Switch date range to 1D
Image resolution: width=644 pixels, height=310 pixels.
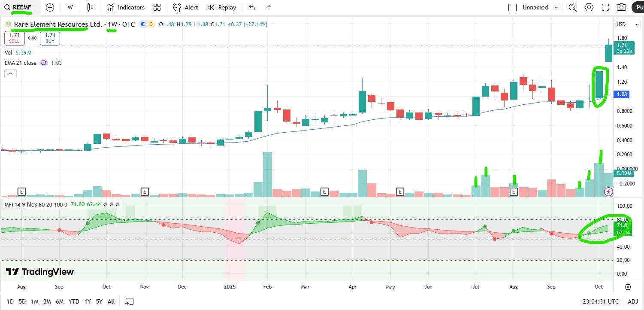tap(11, 301)
